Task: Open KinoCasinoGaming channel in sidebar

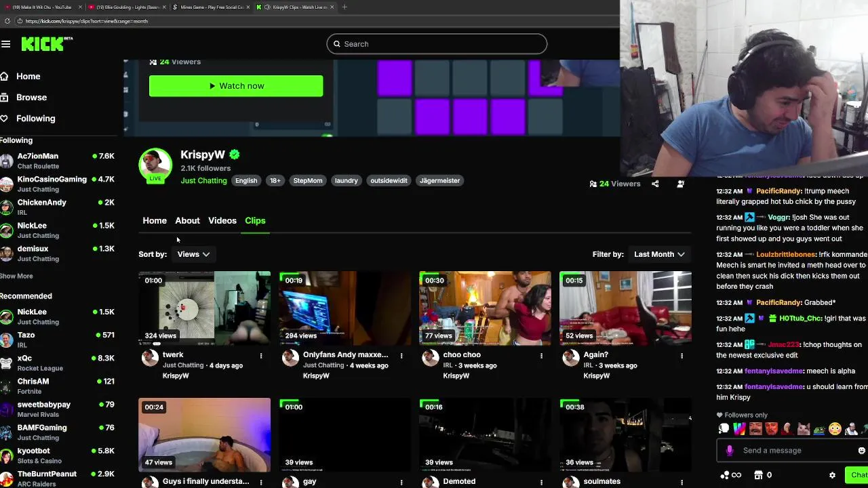Action: (58, 184)
